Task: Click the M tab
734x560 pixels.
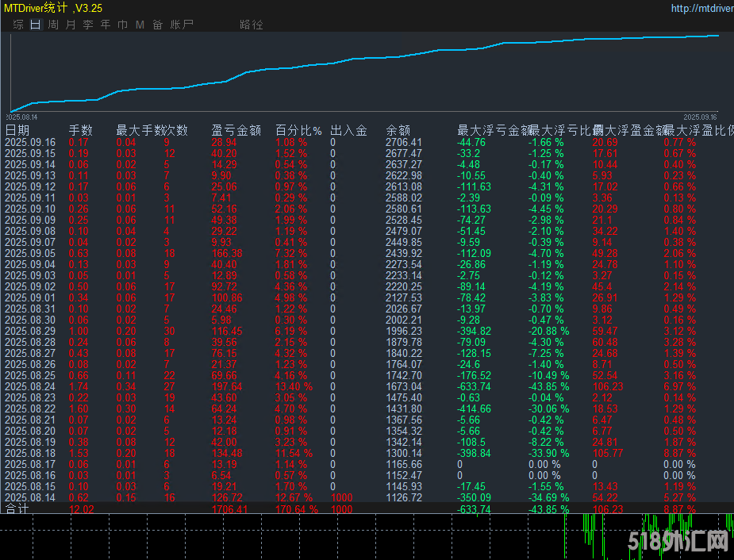Action: (140, 25)
